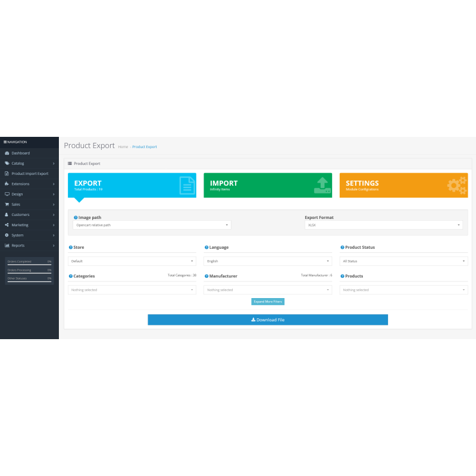Viewport: 476px width, 476px height.
Task: Select the Marketing share icon
Action: 8,225
